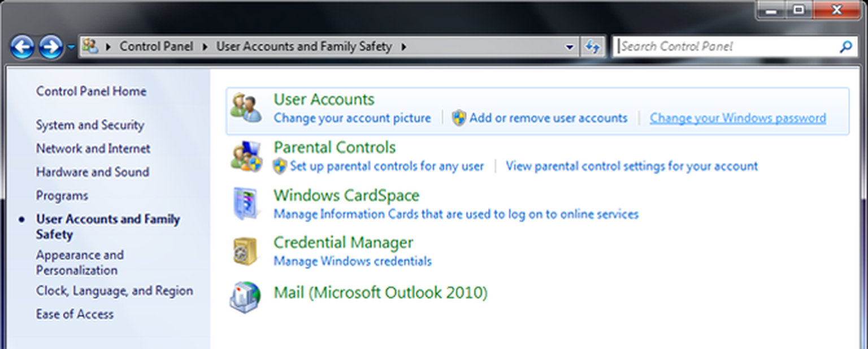868x349 pixels.
Task: Select User Accounts and Family Safety in sidebar
Action: 108,227
